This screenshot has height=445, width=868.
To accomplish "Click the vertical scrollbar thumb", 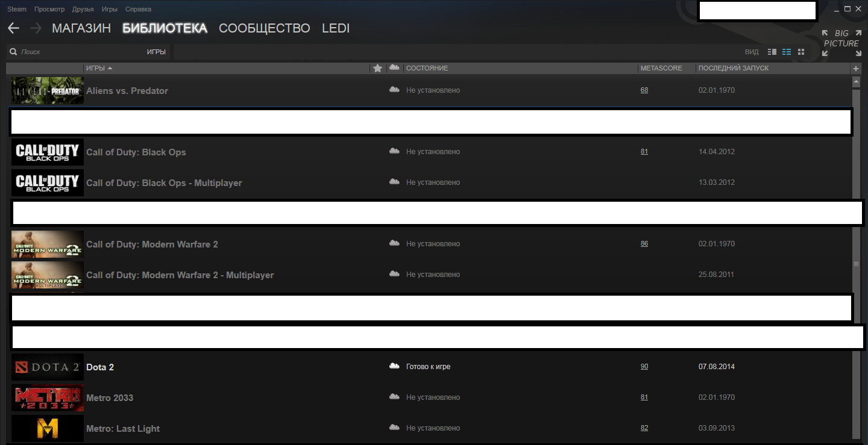I will click(x=856, y=264).
